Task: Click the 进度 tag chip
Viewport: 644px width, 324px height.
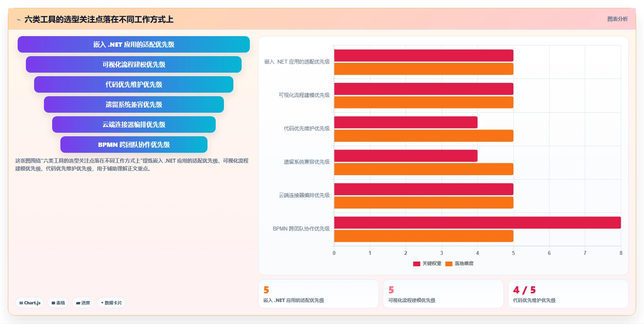Action: 83,303
